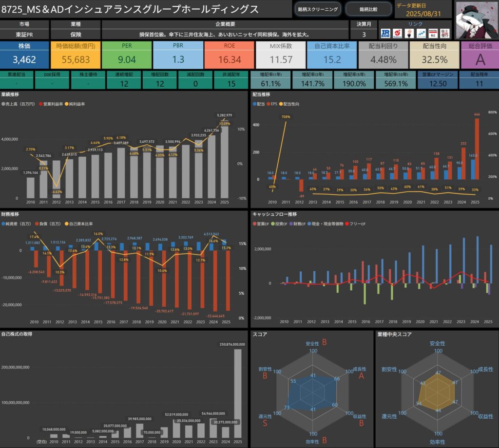Image resolution: width=499 pixels, height=448 pixels.
Task: Click the 708% 配当性向 peak label
Action: click(286, 117)
